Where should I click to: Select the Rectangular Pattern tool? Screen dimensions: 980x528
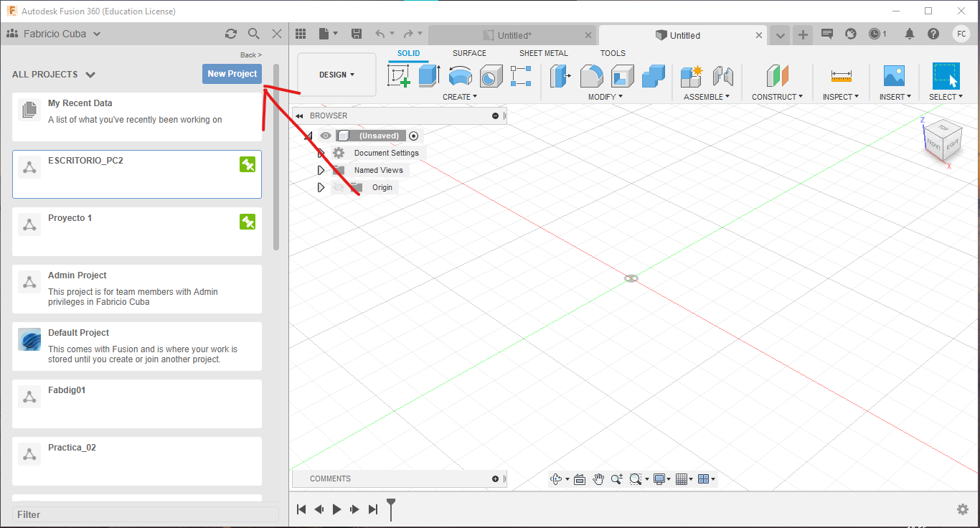click(521, 76)
